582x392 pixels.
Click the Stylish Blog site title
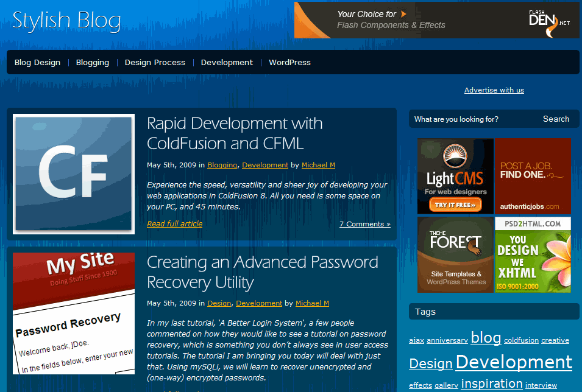pyautogui.click(x=67, y=21)
